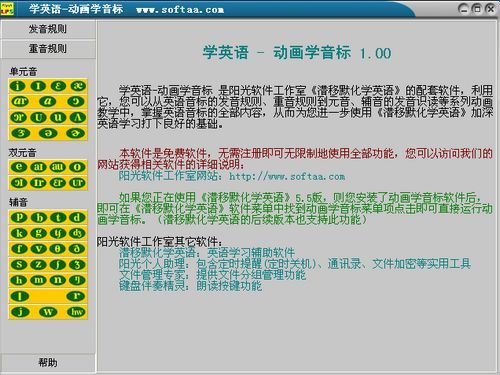Select the tʃ consonant symbol

[58, 233]
